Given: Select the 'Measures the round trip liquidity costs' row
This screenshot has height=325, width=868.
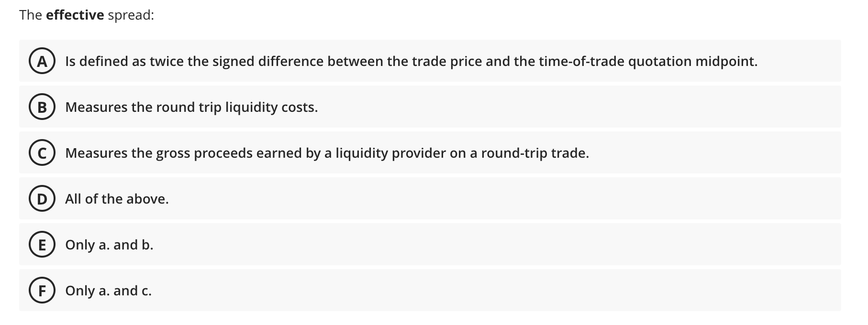Looking at the screenshot, I should click(x=191, y=107).
